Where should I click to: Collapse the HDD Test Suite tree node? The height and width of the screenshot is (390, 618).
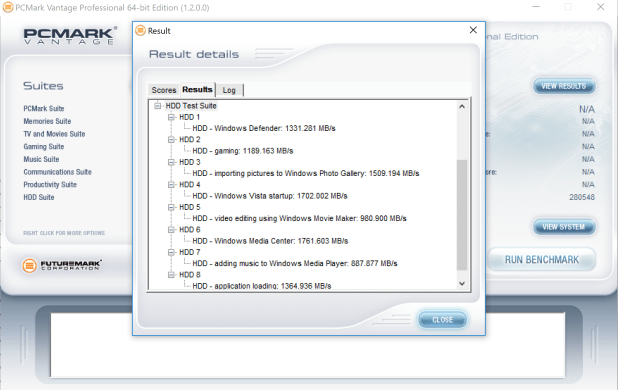pos(158,106)
